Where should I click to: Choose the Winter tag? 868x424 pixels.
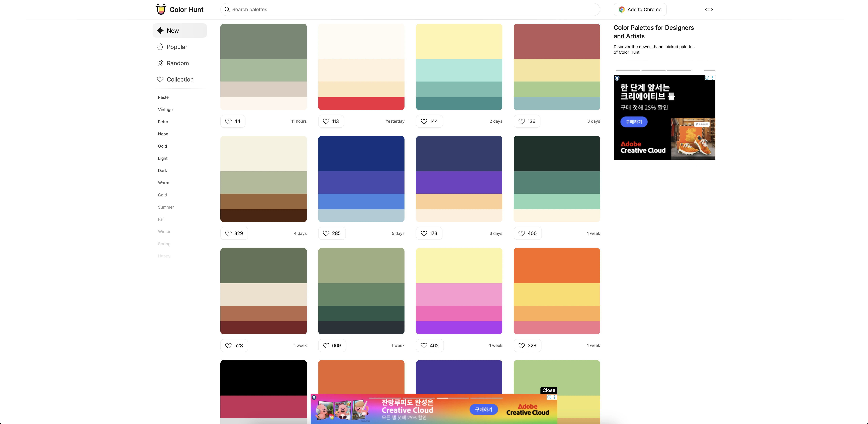click(x=164, y=232)
